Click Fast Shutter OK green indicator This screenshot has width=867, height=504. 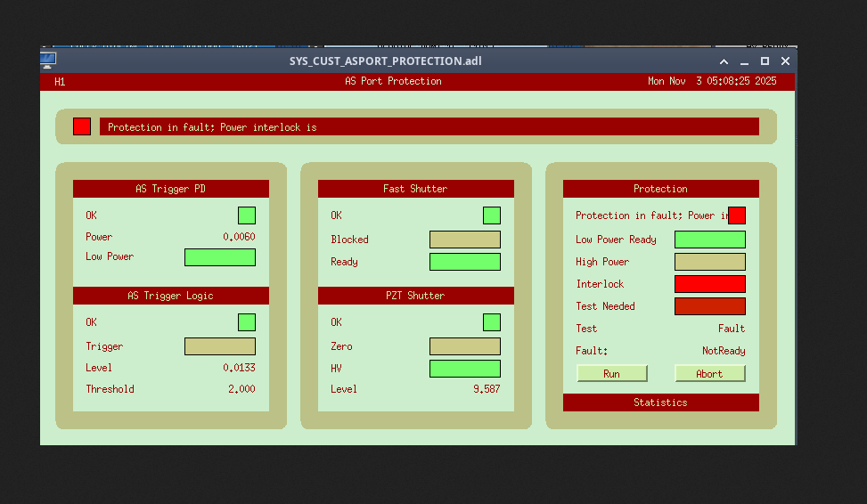491,215
